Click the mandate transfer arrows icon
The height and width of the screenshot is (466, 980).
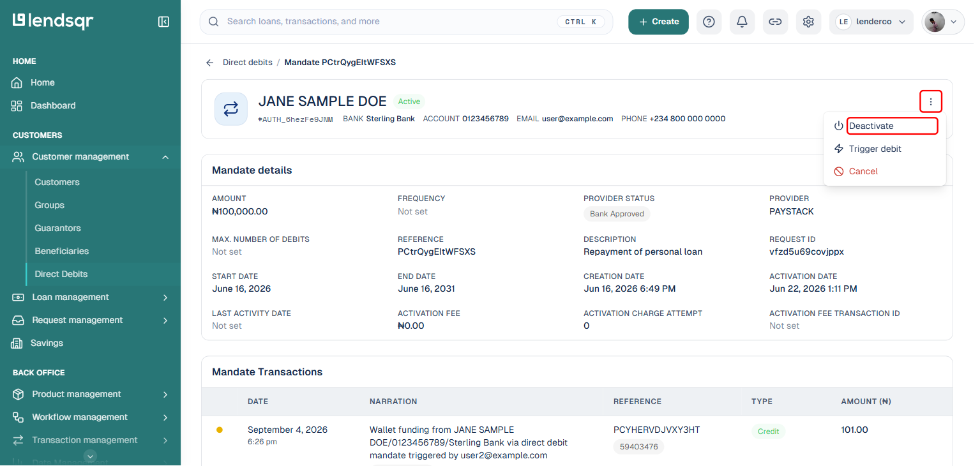point(230,109)
